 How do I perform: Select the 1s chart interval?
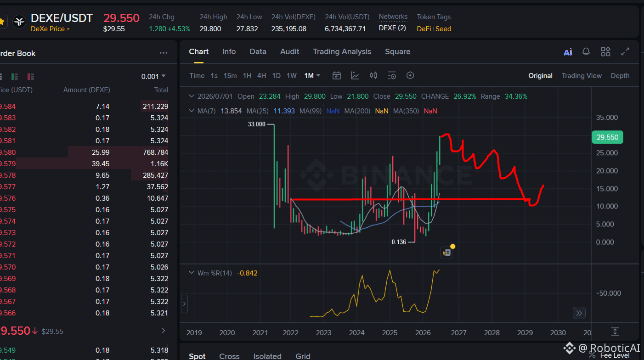tap(214, 76)
